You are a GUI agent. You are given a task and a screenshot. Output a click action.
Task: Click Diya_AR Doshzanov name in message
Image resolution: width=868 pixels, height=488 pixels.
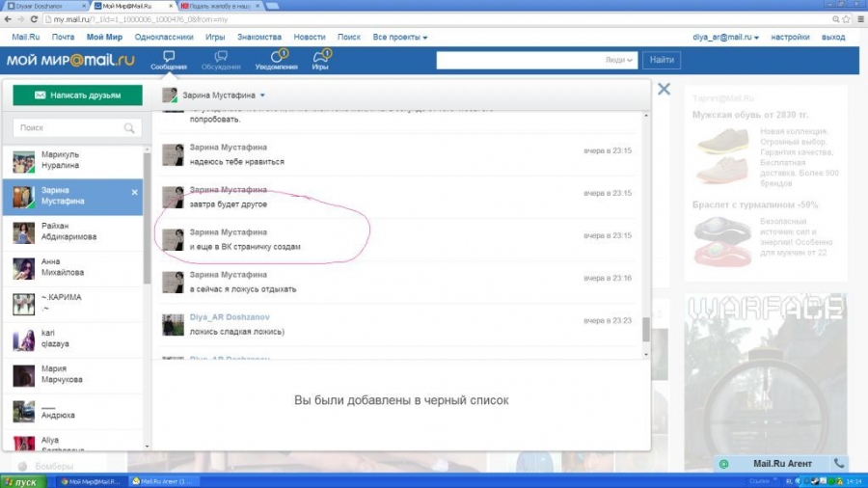click(230, 317)
